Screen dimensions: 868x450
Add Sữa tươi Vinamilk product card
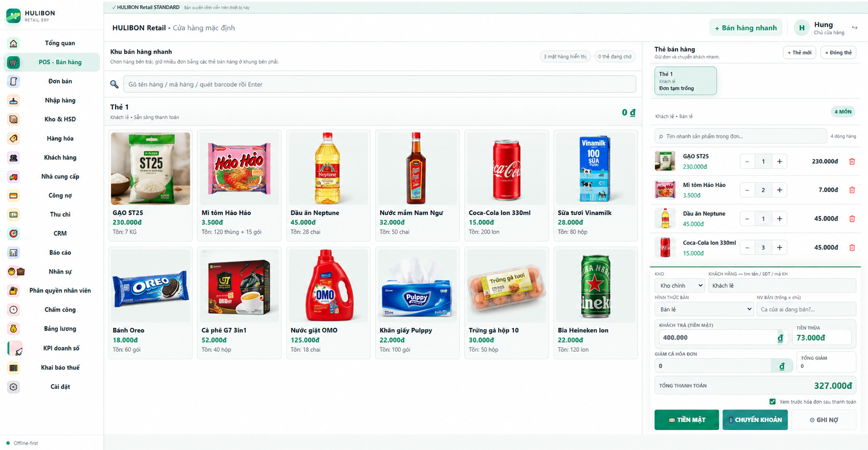click(x=595, y=185)
